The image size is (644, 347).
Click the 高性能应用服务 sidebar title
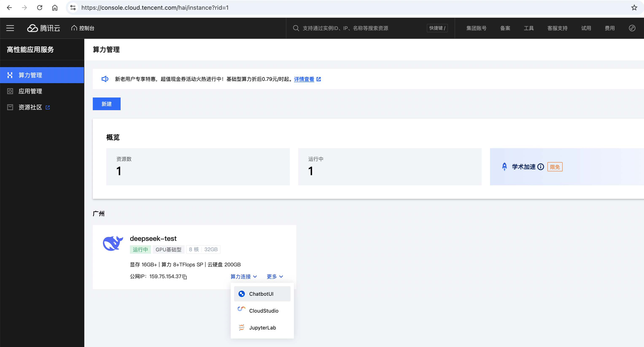point(30,50)
